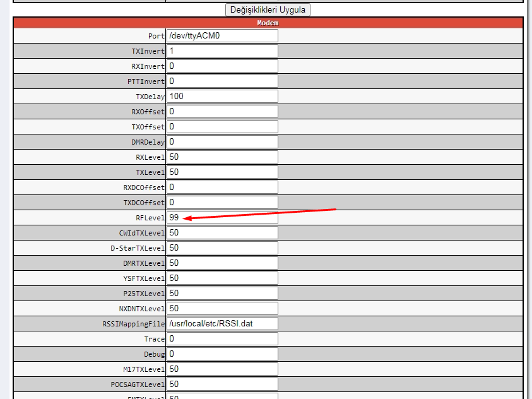Click the RXDCOffset input field
Image resolution: width=532 pixels, height=399 pixels.
click(x=222, y=188)
